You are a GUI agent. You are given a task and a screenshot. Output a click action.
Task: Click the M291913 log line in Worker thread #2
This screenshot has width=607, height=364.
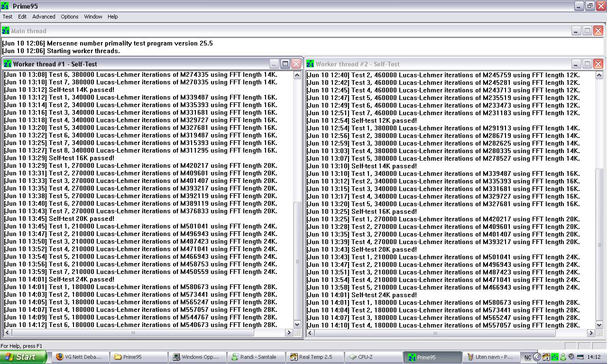(x=443, y=128)
